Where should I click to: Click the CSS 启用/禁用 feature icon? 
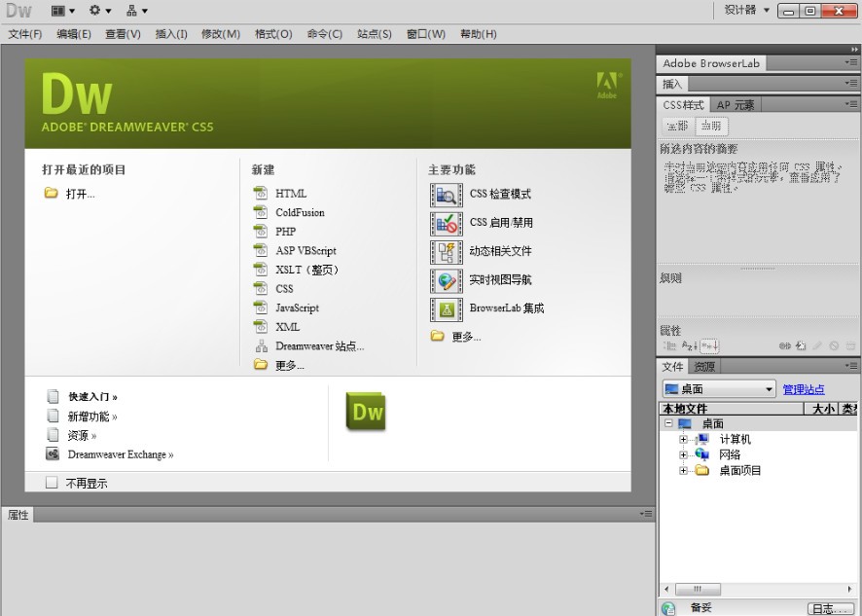[446, 224]
